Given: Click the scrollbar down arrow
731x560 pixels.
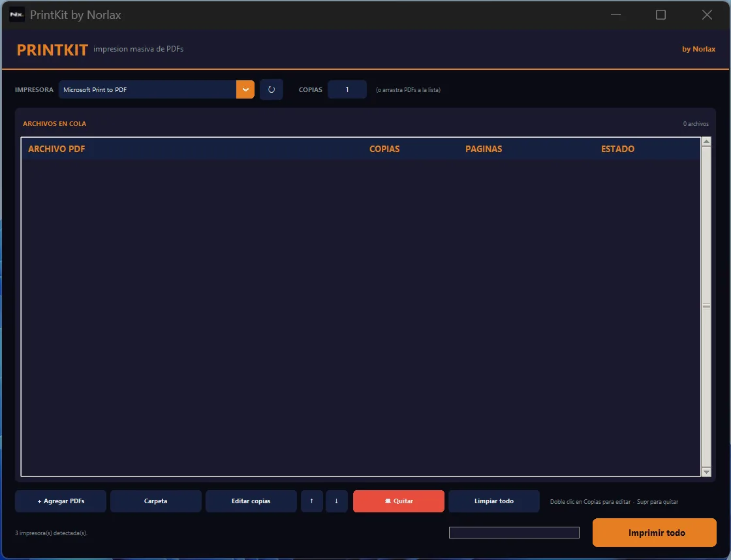Looking at the screenshot, I should [706, 472].
